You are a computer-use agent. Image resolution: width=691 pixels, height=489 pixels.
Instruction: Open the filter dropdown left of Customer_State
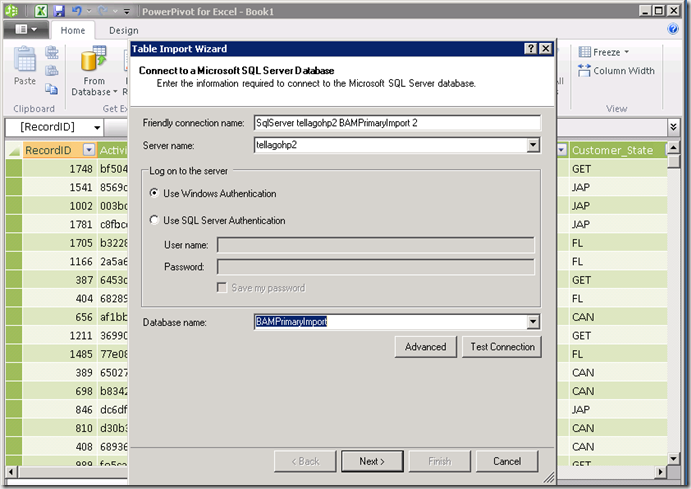[561, 150]
